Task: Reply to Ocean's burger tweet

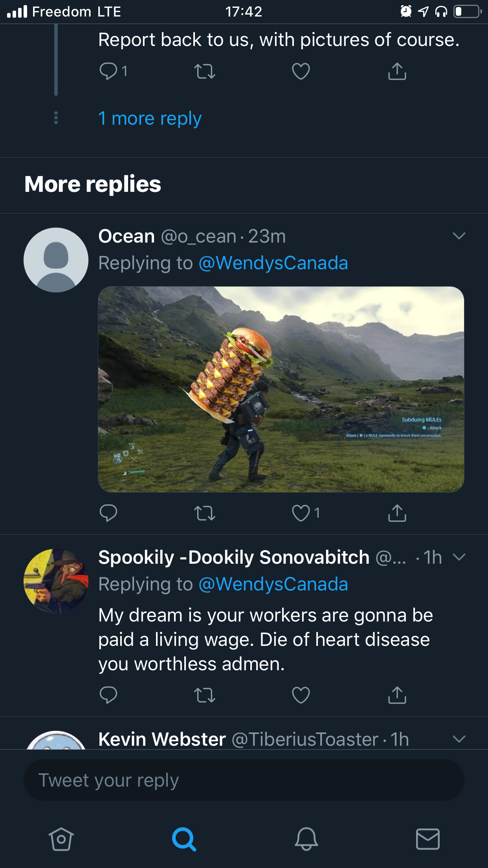Action: (x=108, y=513)
